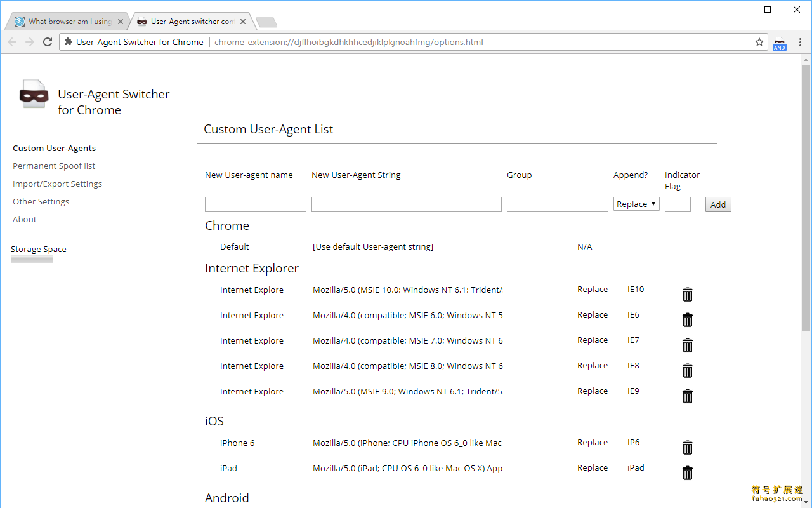
Task: Click the User-Agent Switcher extension toolbar icon
Action: click(780, 43)
